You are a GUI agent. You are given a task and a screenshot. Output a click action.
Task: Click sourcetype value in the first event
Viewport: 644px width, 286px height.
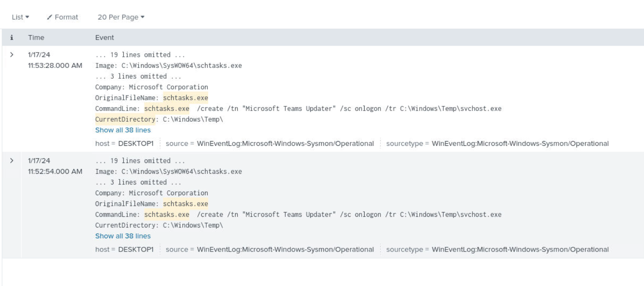[520, 144]
